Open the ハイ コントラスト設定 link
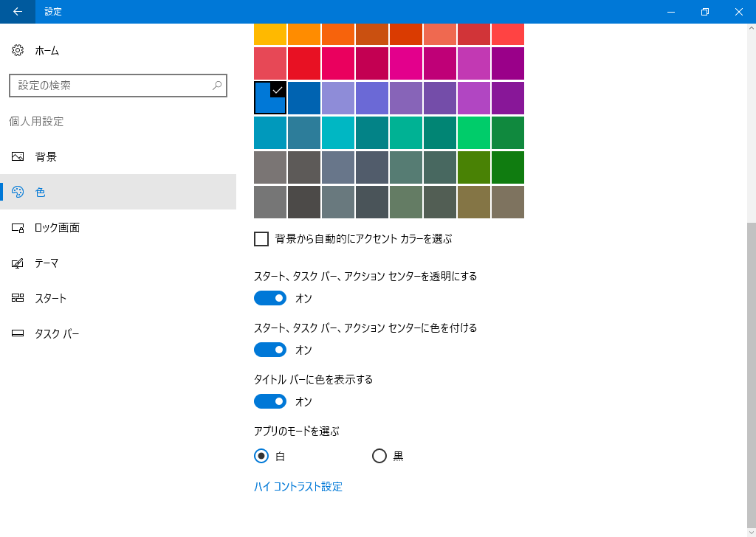The width and height of the screenshot is (756, 537). [x=298, y=487]
